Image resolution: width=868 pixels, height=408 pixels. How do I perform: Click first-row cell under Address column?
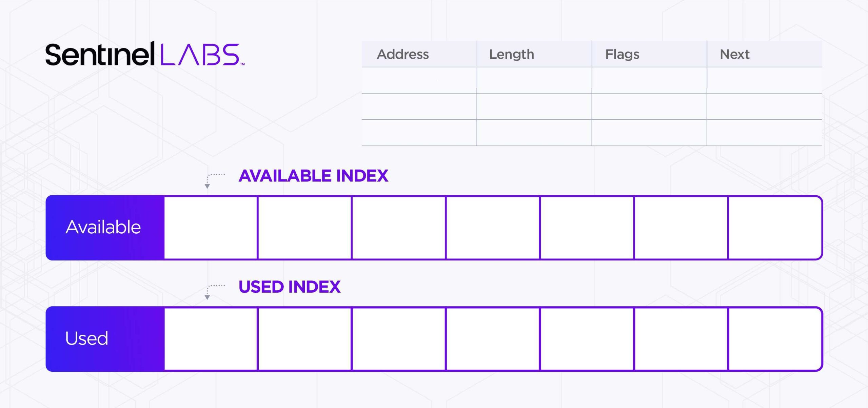pos(419,80)
